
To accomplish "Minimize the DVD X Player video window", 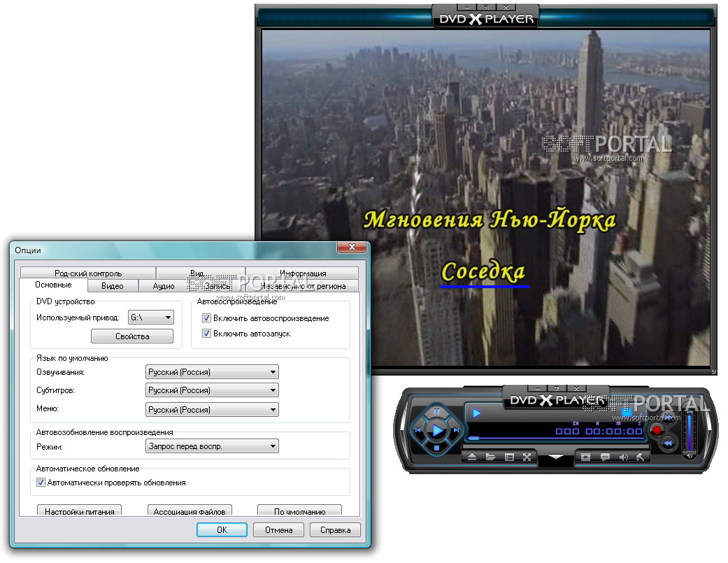I will coord(467,8).
